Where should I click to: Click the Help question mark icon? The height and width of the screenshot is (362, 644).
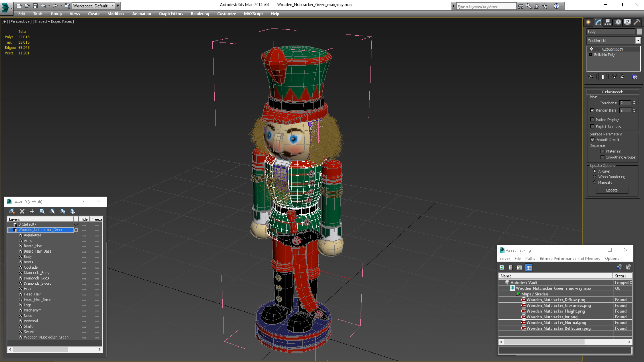[x=556, y=6]
